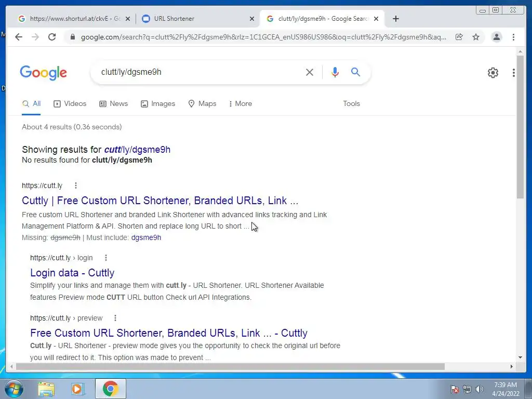Screen dimensions: 532x399
Task: Start voice search with the microphone
Action: tap(335, 72)
